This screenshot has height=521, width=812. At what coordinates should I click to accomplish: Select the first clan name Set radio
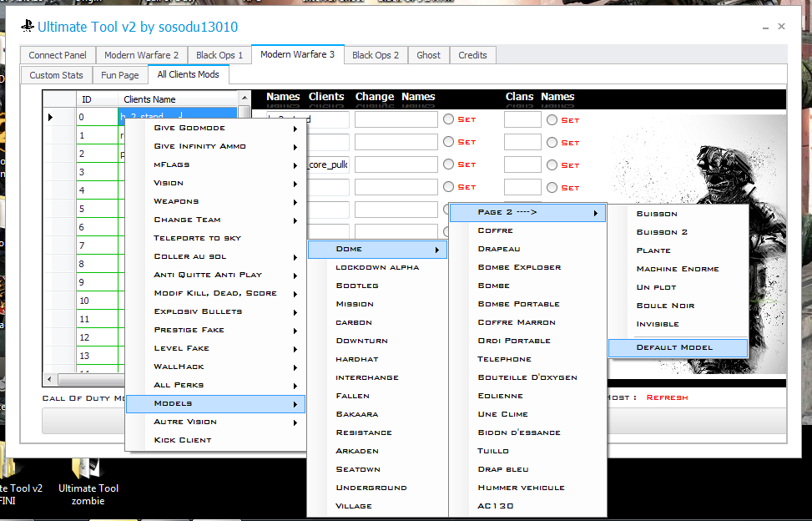click(x=552, y=120)
